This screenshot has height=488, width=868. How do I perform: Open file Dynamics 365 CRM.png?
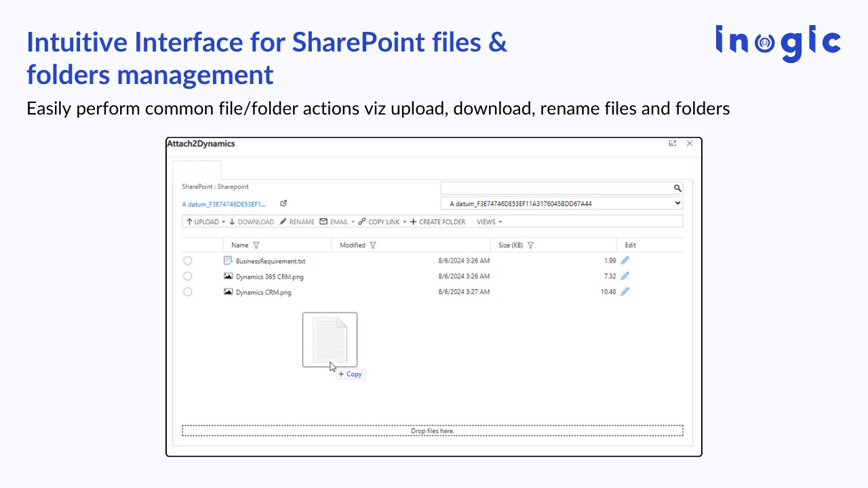(x=270, y=277)
